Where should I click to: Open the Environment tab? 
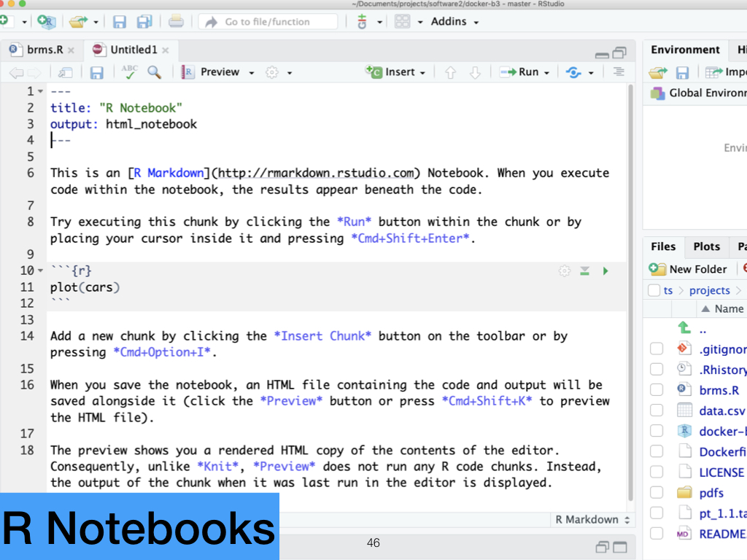tap(685, 50)
